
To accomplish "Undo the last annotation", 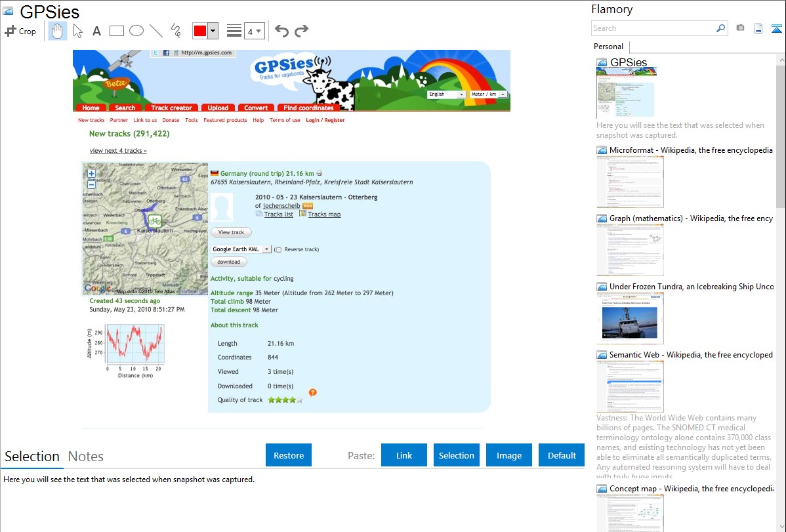I will (x=281, y=31).
